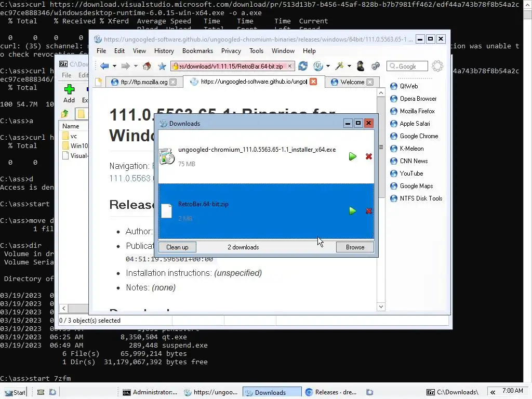Close the Welcome tab
Viewport: 532px width, 399px height.
(370, 82)
